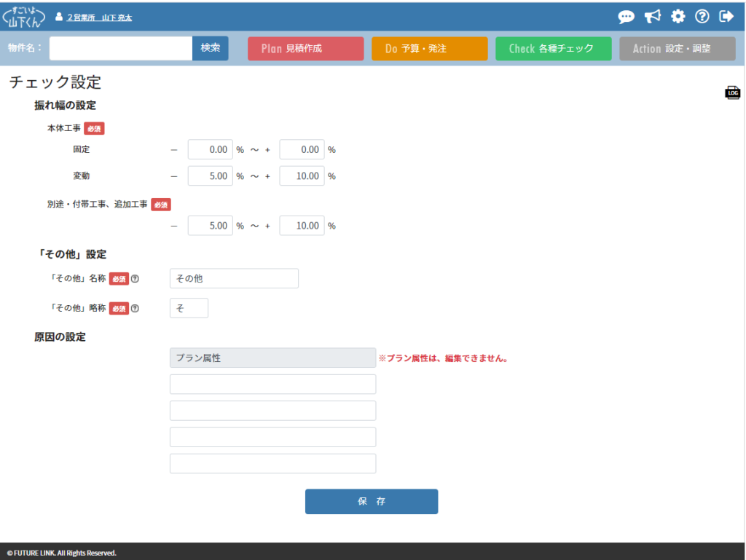This screenshot has height=560, width=746.
Task: Click help icon beside「その他」名称
Action: click(135, 278)
